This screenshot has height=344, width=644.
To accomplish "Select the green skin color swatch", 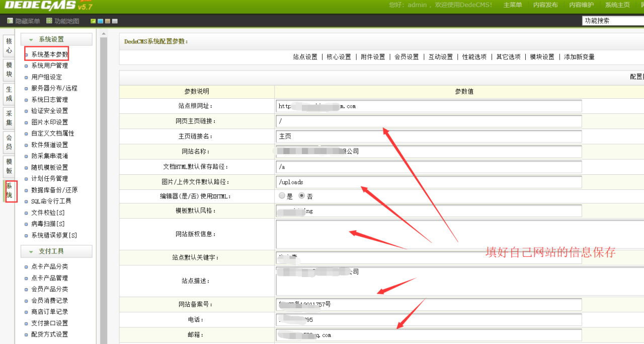I will (x=93, y=21).
